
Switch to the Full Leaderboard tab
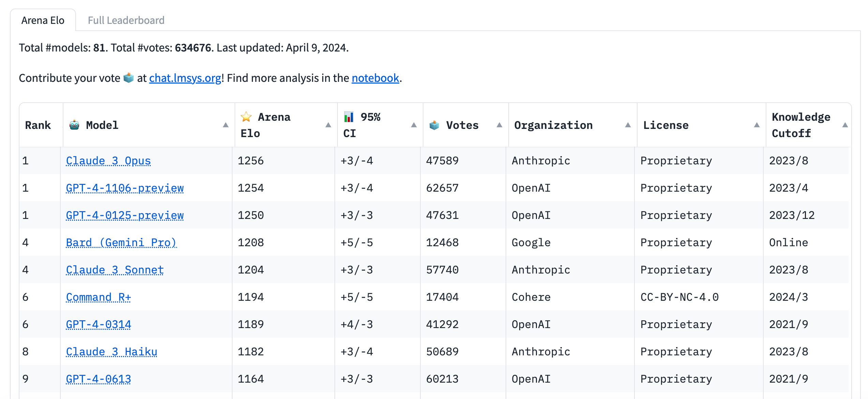tap(126, 20)
